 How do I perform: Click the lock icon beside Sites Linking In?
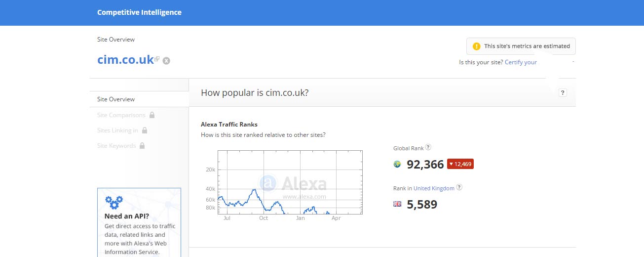(x=145, y=130)
